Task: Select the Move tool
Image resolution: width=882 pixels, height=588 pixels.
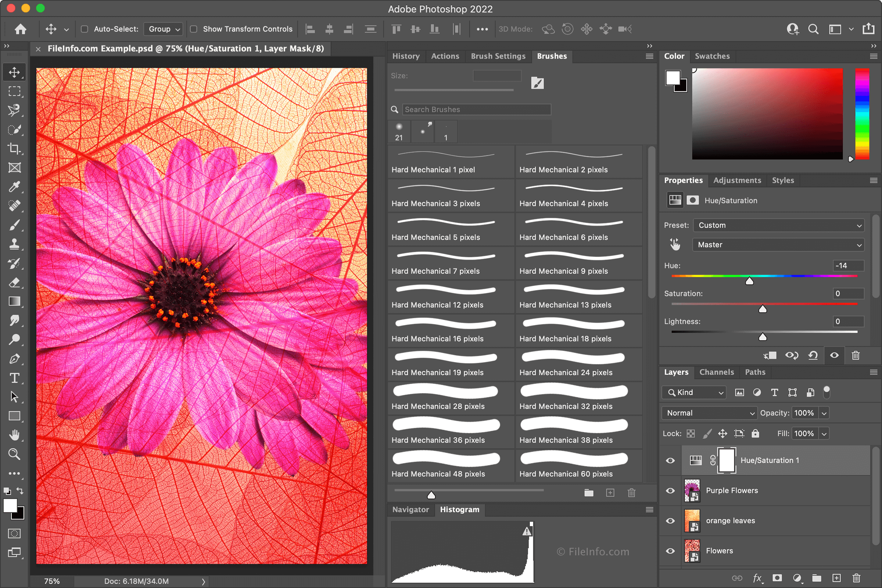Action: pos(14,72)
